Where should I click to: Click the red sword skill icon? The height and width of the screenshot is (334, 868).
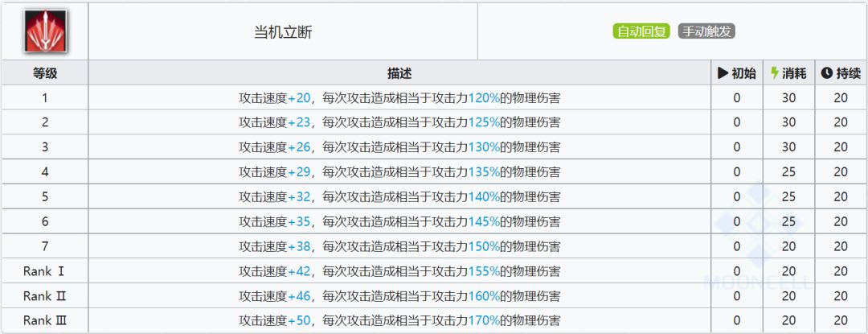pos(44,31)
